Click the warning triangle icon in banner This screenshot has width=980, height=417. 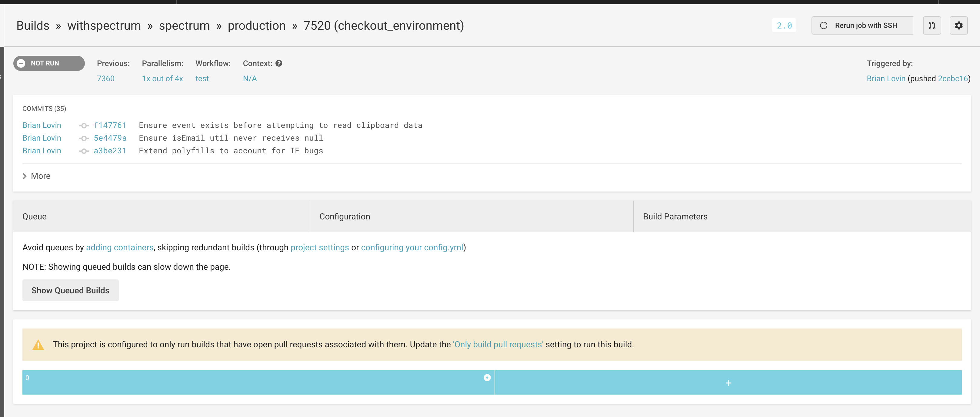[x=38, y=345]
